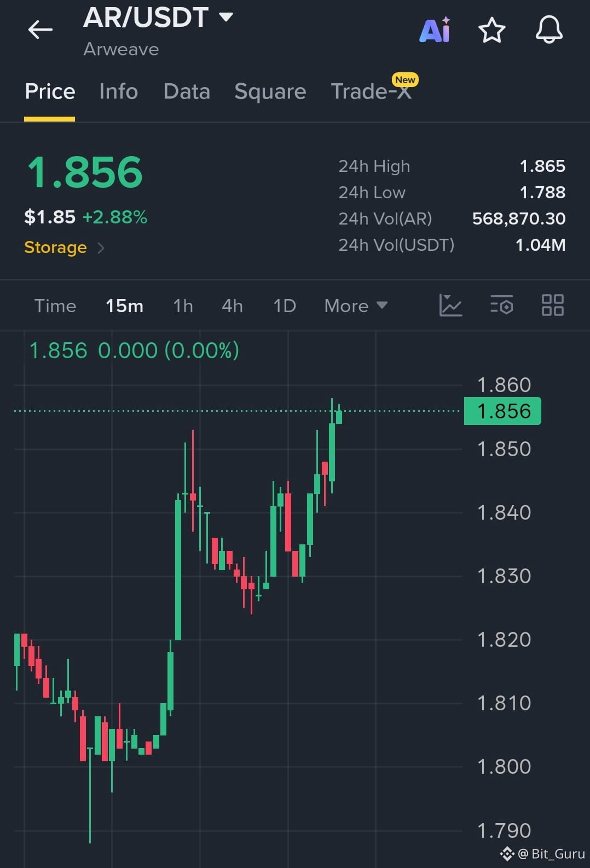Select the 15m chart interval
The width and height of the screenshot is (590, 868).
pos(125,306)
